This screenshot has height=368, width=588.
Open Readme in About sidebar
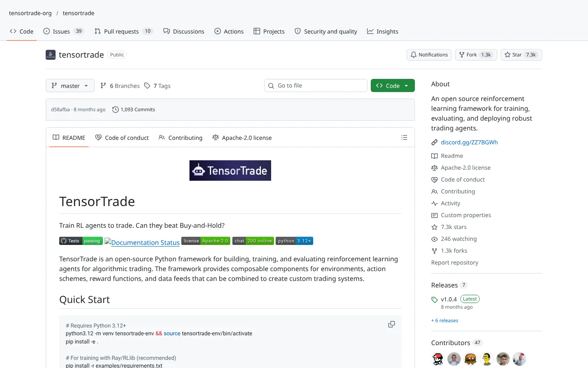point(447,156)
